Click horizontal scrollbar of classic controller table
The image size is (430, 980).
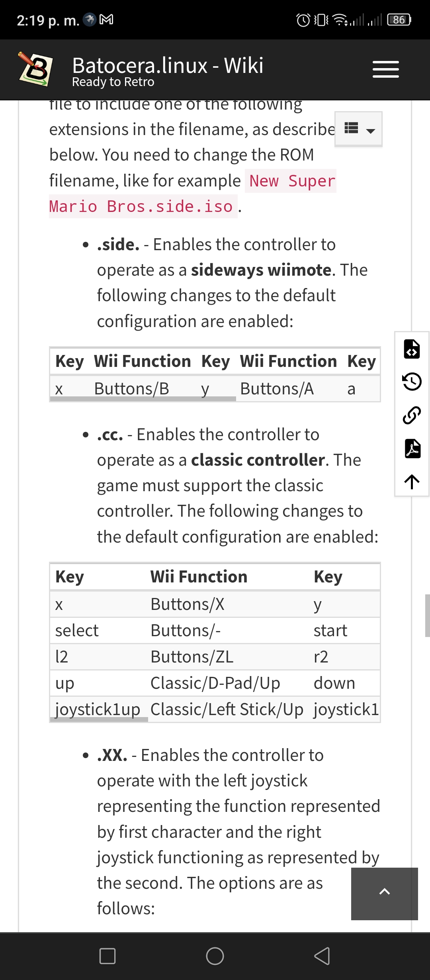[x=99, y=719]
